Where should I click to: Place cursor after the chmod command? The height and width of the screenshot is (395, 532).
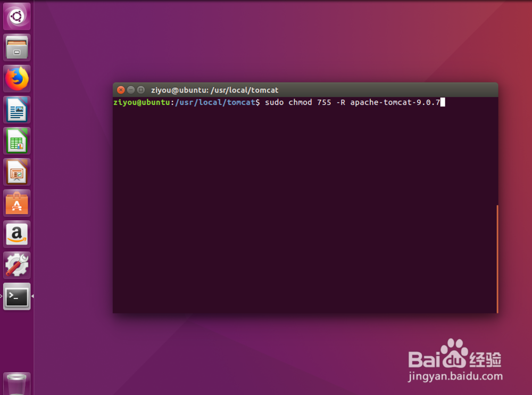click(443, 102)
